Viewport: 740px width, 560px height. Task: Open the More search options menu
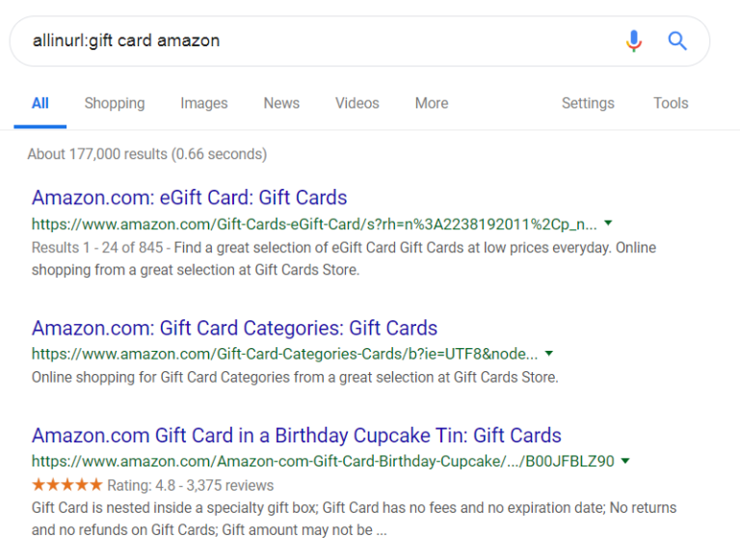(432, 103)
